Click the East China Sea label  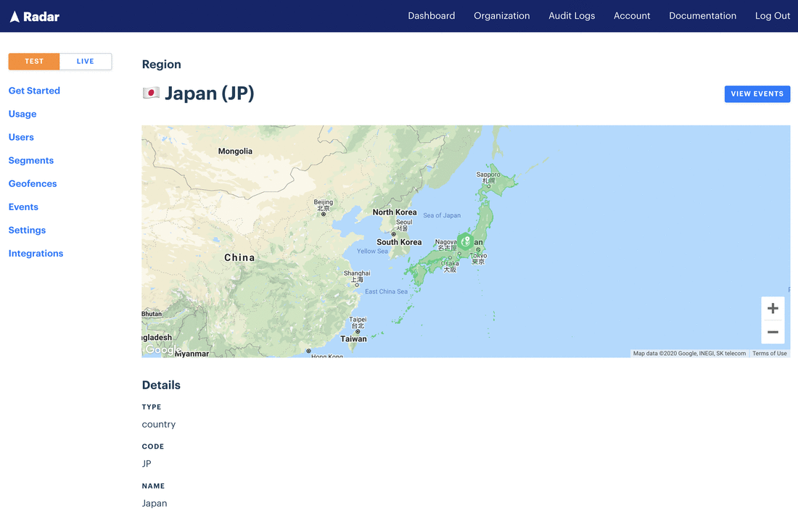[x=386, y=291]
